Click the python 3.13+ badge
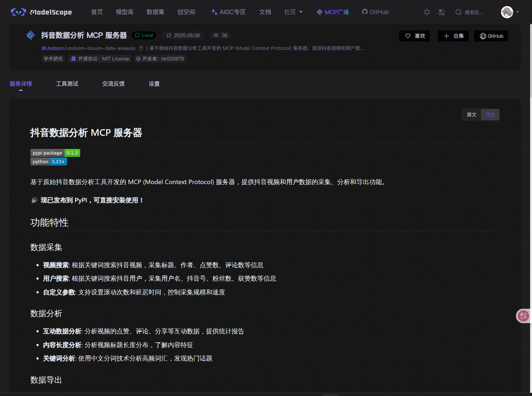532x396 pixels. click(49, 162)
